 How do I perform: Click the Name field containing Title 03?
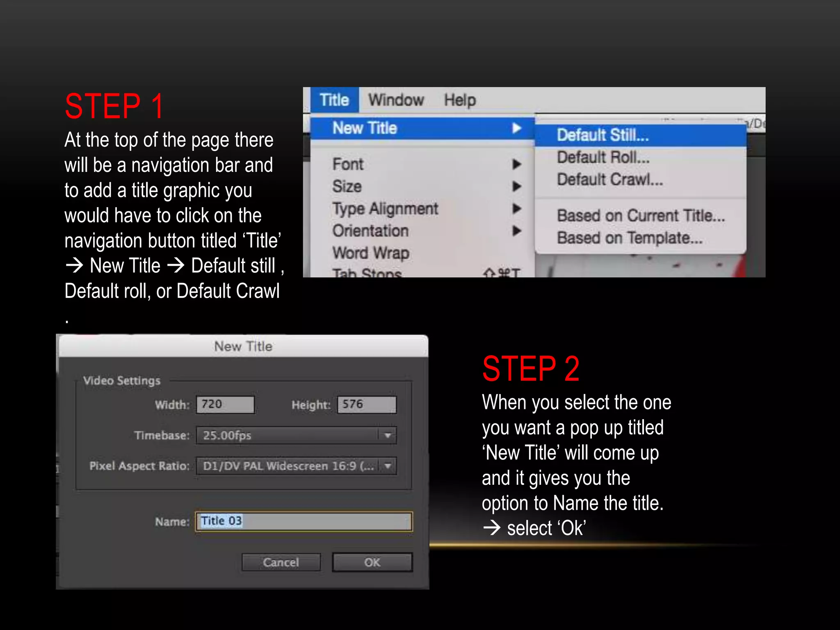click(304, 521)
